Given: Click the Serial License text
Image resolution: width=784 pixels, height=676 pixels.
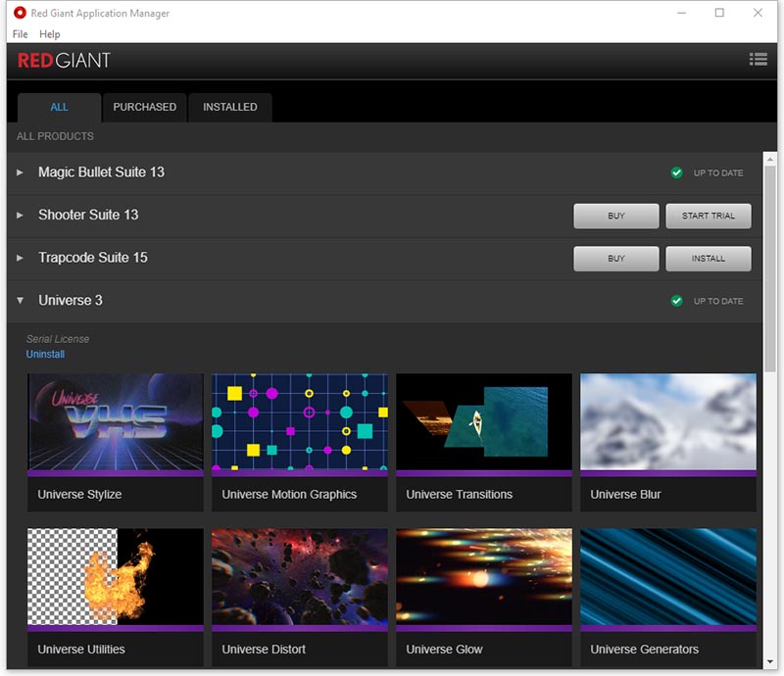Looking at the screenshot, I should pyautogui.click(x=58, y=339).
